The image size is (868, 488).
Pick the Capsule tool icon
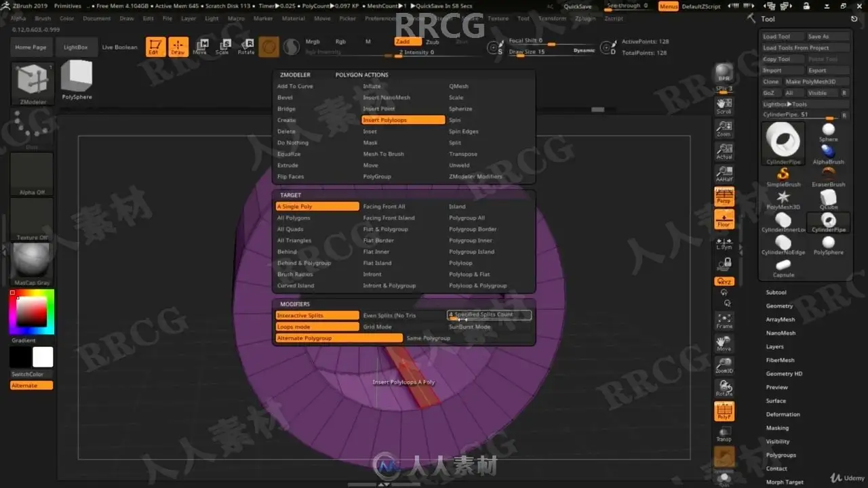tap(783, 267)
